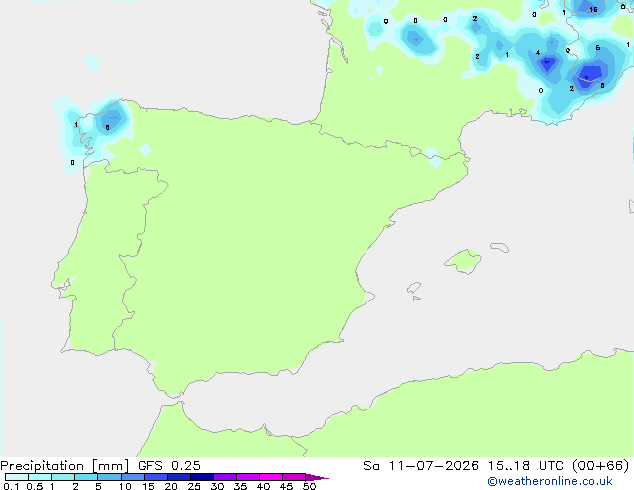634x490 pixels.
Task: Click the above-50 mm arrow at the legend's end
Action: tap(317, 477)
